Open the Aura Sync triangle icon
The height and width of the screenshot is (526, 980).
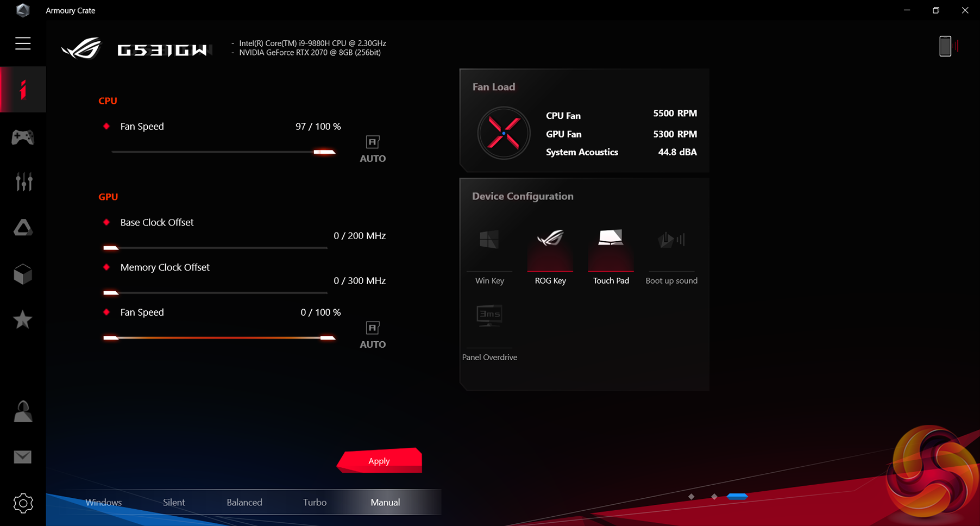pos(23,228)
